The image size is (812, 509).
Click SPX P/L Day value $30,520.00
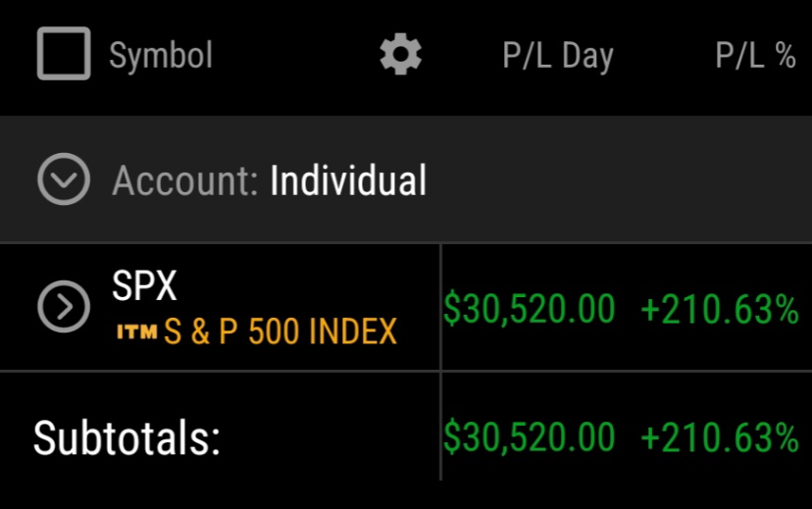coord(530,309)
